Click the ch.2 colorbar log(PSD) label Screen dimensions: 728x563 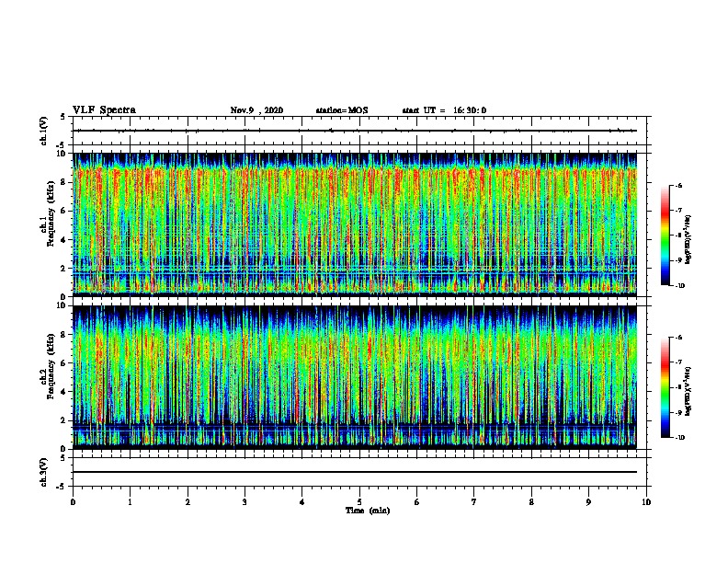(688, 391)
